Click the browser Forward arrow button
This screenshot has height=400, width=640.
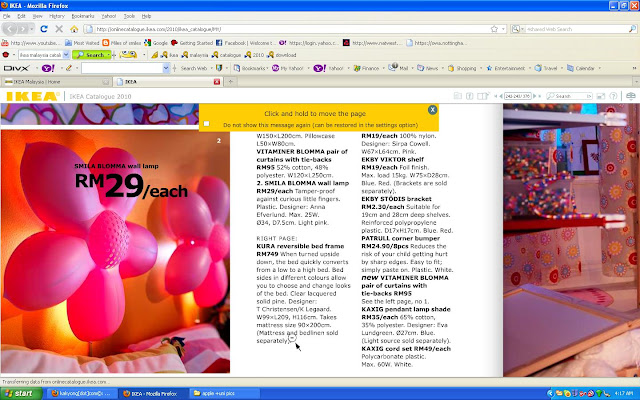tap(24, 29)
